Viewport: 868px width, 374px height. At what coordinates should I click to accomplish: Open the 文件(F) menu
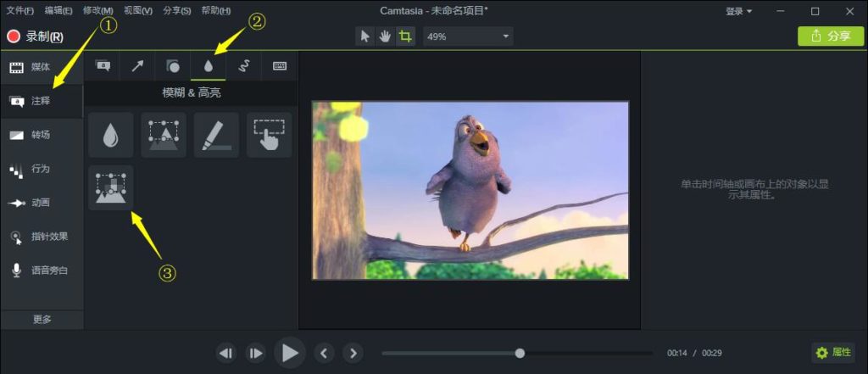(20, 11)
